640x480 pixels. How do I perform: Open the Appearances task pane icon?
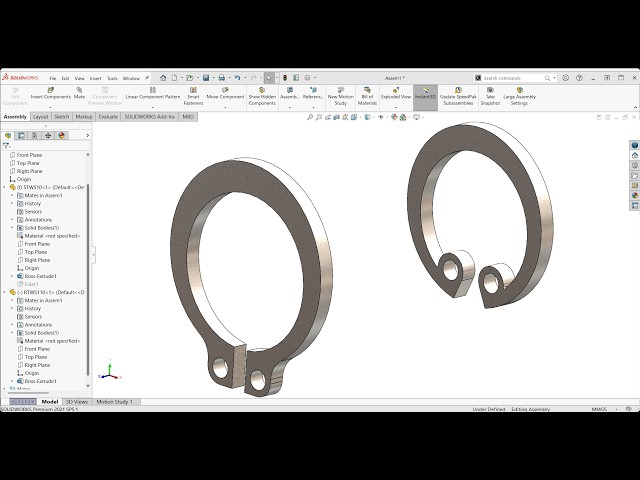(635, 195)
